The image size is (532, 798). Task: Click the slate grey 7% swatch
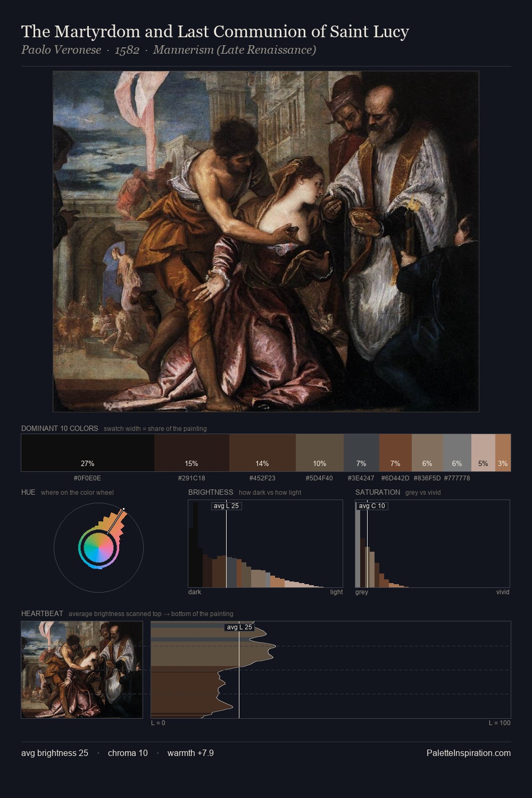pos(361,453)
